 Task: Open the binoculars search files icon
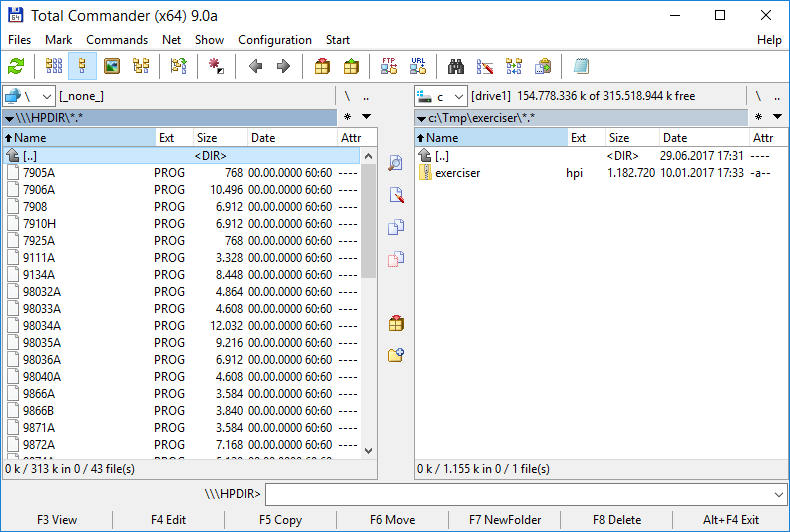[x=456, y=66]
